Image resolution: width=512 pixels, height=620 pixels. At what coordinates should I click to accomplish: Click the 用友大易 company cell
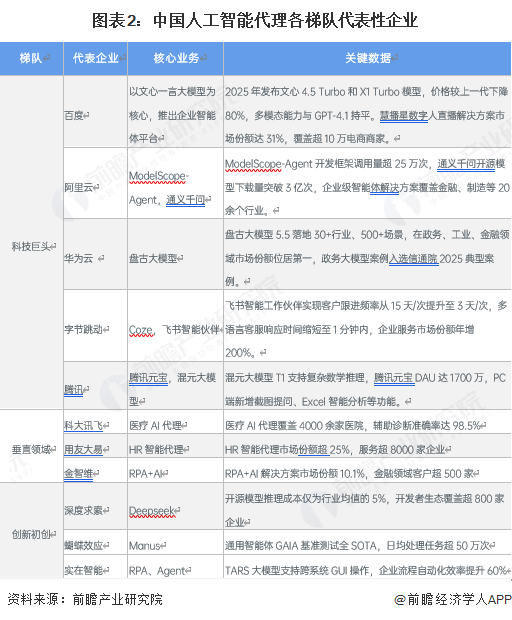[96, 446]
